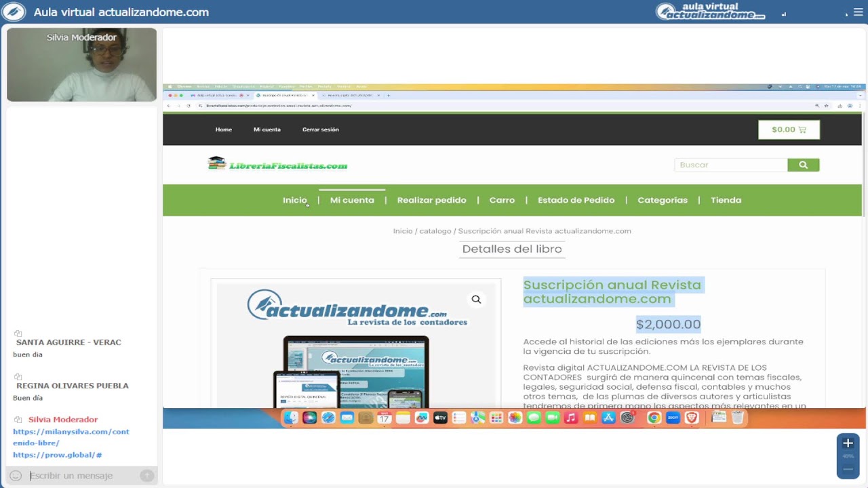Open Messages from the dock
868x488 pixels.
coord(534,418)
